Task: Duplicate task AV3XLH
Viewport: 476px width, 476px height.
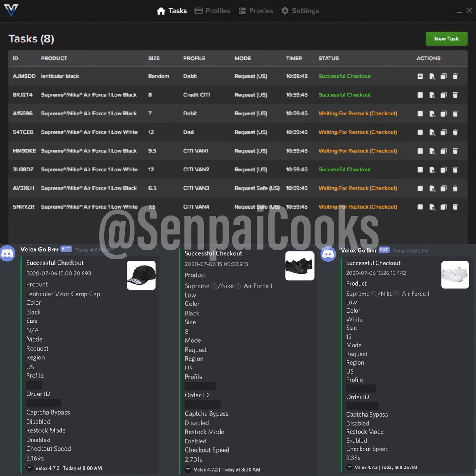Action: pos(443,188)
